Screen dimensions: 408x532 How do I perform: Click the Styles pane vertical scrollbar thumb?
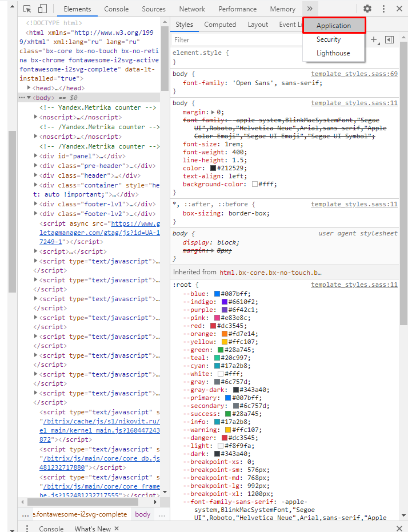[x=403, y=183]
